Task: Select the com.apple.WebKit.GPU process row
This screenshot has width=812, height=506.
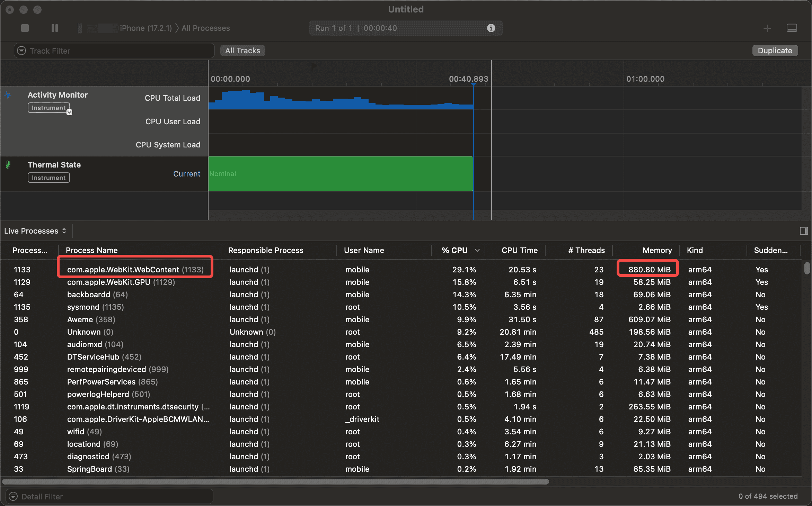Action: pyautogui.click(x=401, y=282)
